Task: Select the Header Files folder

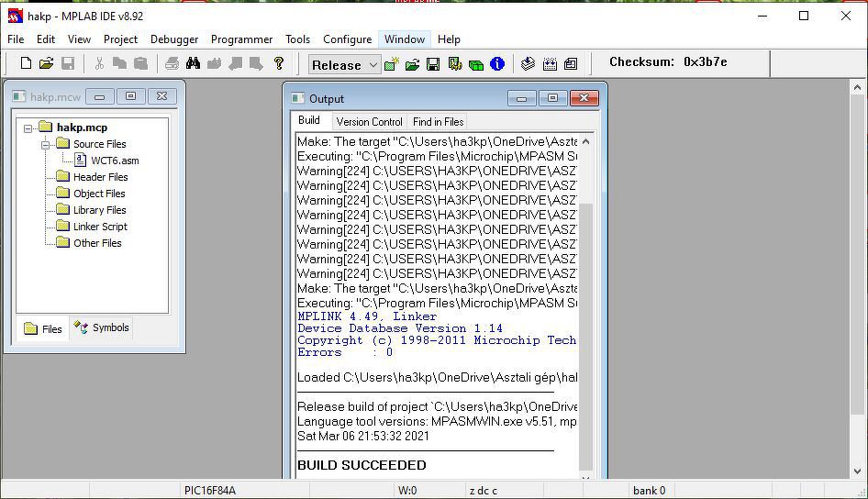Action: click(x=92, y=177)
